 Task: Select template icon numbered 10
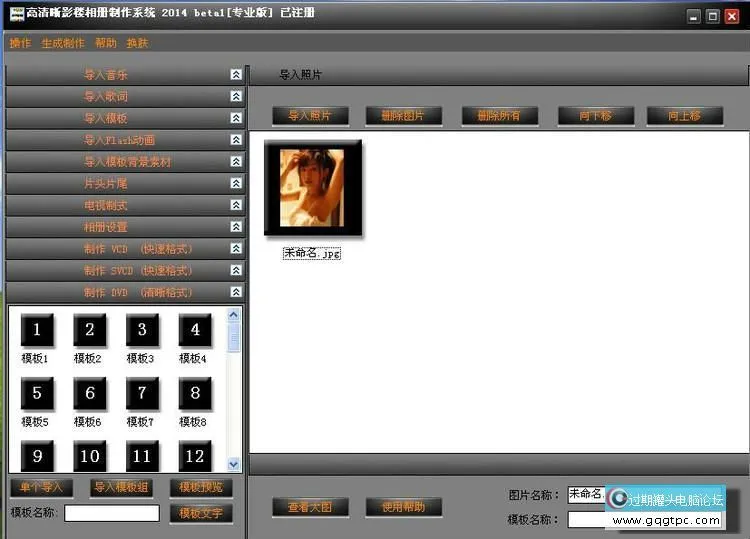89,456
